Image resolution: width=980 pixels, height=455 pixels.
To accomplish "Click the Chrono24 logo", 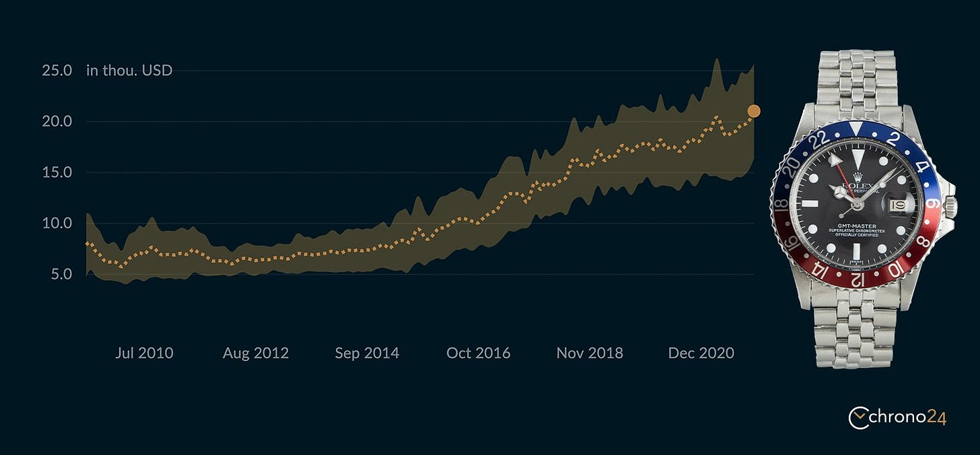I will click(x=897, y=417).
